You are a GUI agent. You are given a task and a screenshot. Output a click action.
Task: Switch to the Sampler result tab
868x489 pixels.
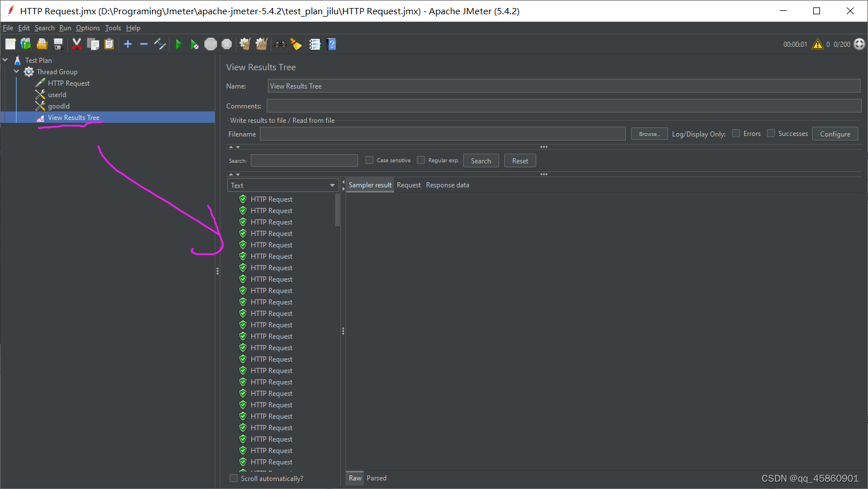tap(370, 185)
